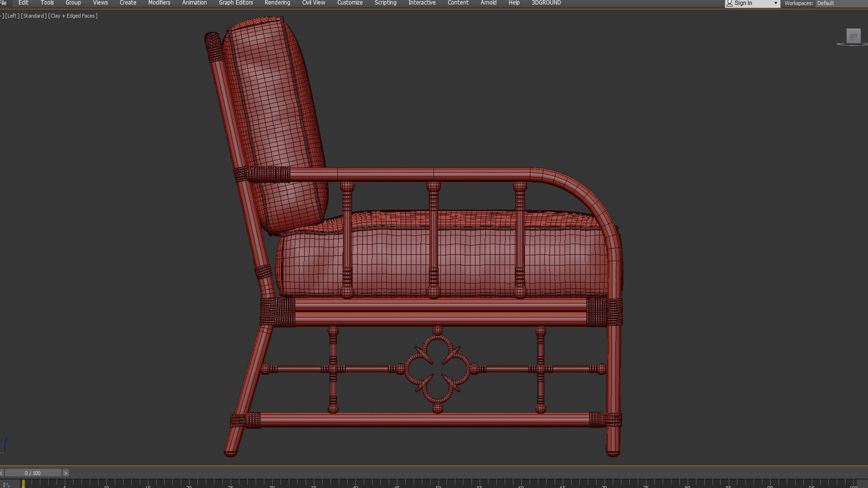
Task: Open the Create menu
Action: pos(128,3)
